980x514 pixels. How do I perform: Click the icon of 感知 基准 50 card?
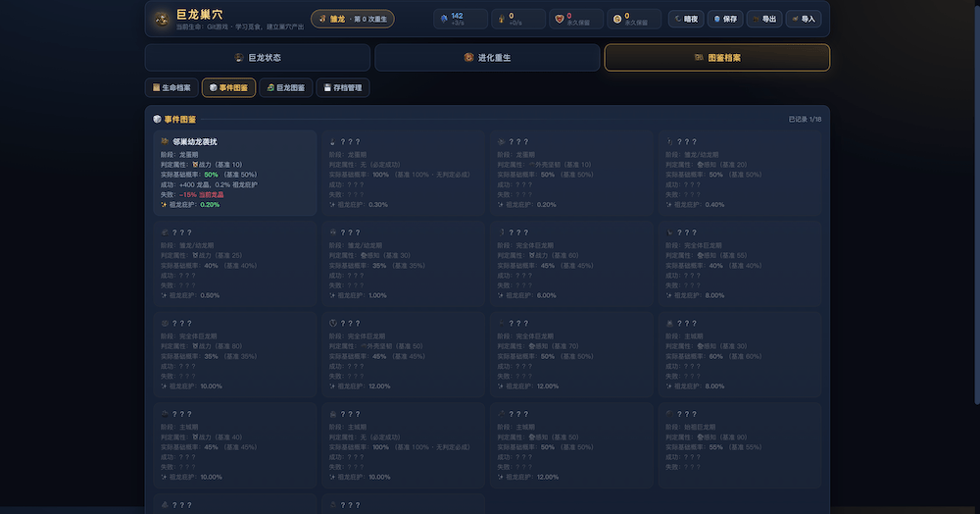[501, 414]
